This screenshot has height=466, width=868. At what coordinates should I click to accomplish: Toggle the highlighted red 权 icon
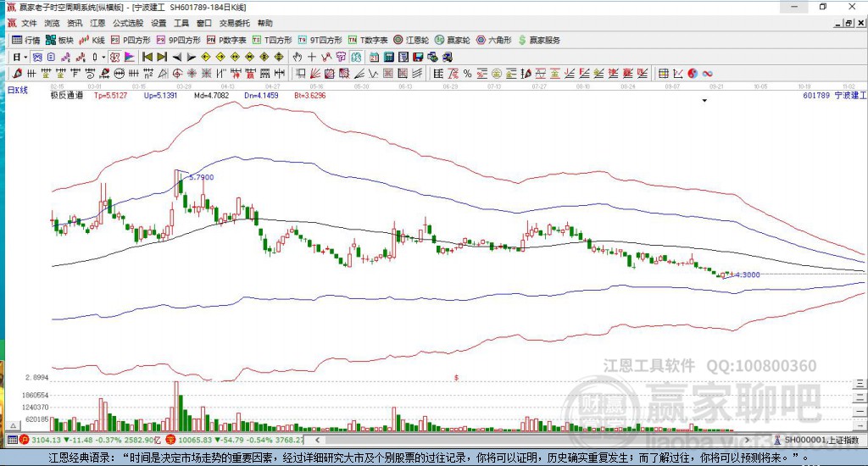114,57
